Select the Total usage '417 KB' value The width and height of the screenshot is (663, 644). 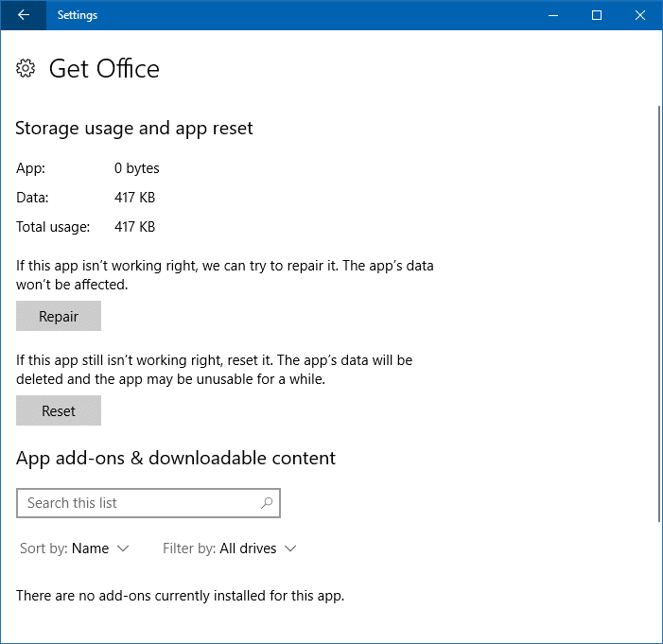pyautogui.click(x=134, y=227)
